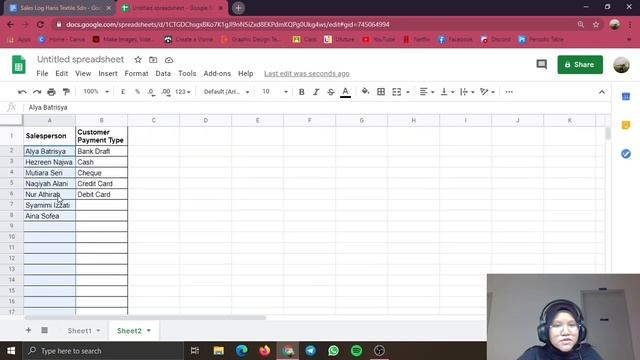Open the Borders tool

click(381, 92)
